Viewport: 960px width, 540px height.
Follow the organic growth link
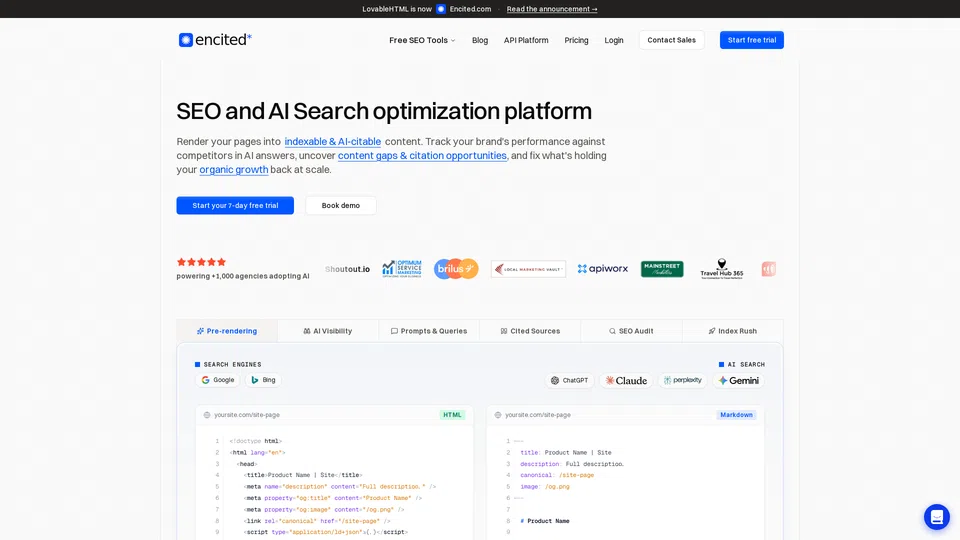pos(234,170)
